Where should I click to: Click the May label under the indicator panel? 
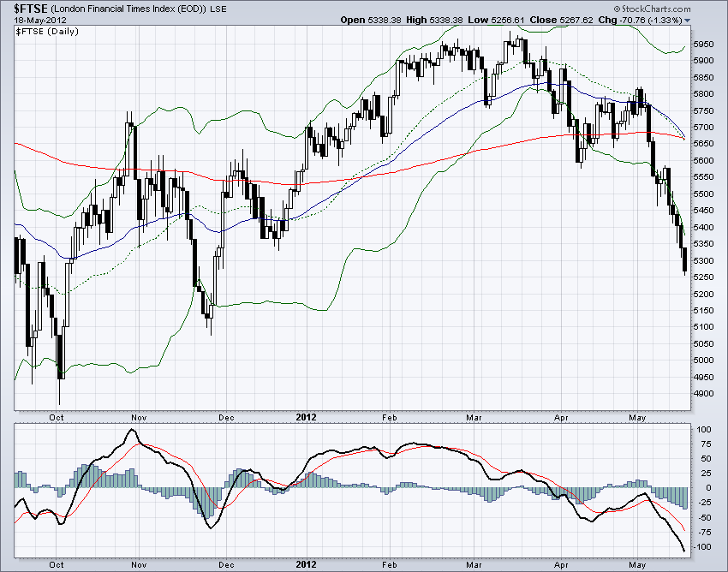tap(637, 565)
